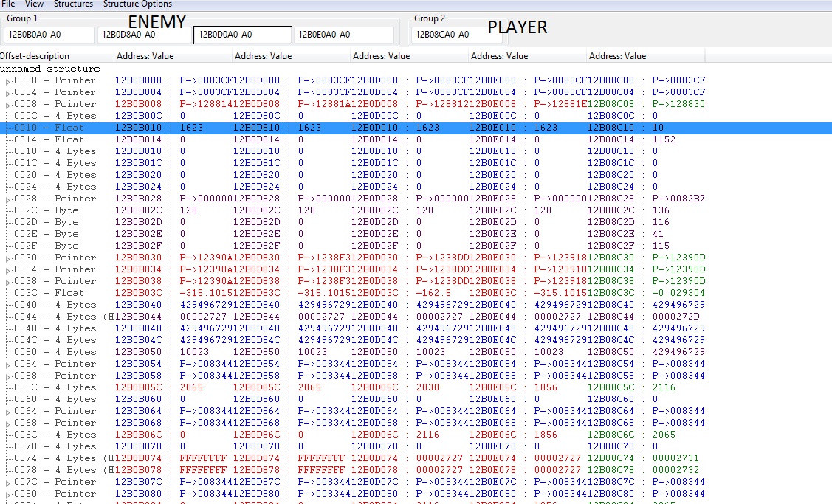Open the File menu
This screenshot has width=832, height=504.
coord(8,4)
